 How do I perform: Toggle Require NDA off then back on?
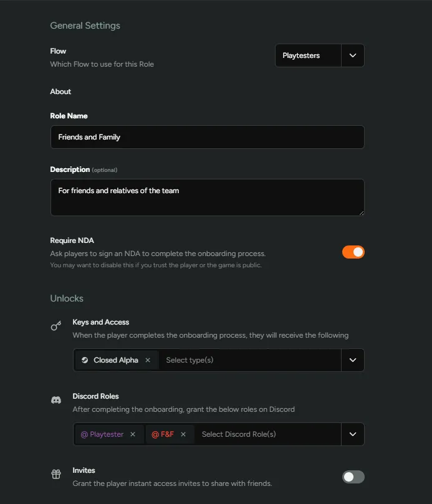tap(353, 252)
